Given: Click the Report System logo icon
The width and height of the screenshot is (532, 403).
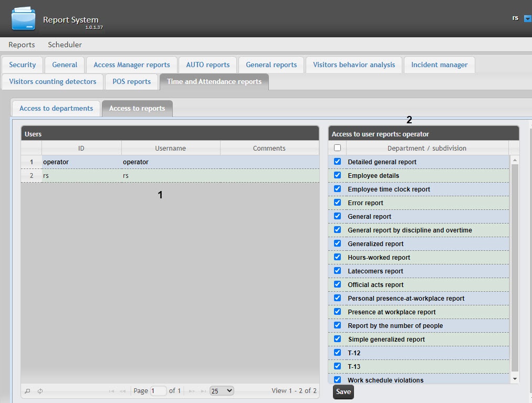Looking at the screenshot, I should pyautogui.click(x=24, y=19).
